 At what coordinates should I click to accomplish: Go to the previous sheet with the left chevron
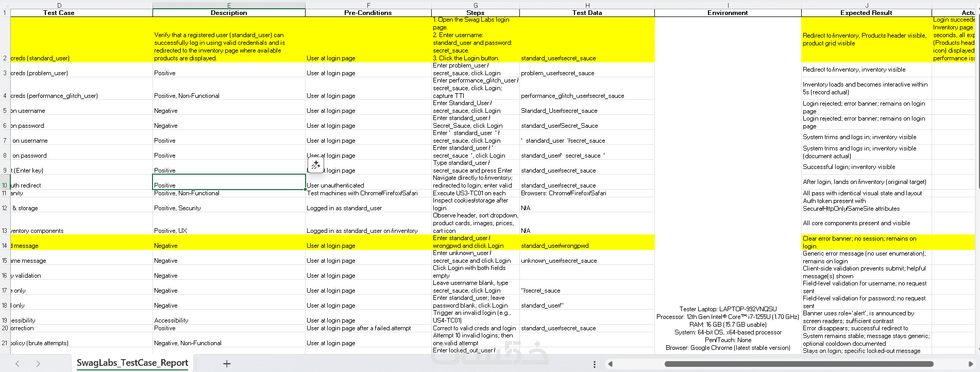[x=18, y=364]
